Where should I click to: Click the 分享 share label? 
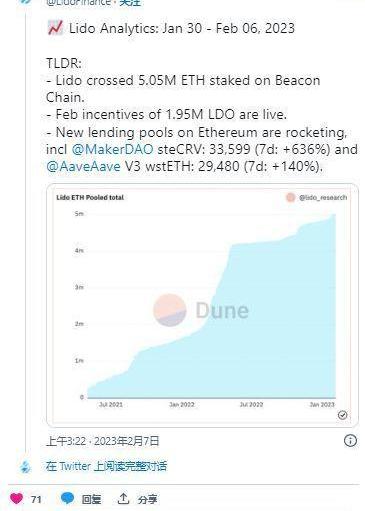(147, 499)
